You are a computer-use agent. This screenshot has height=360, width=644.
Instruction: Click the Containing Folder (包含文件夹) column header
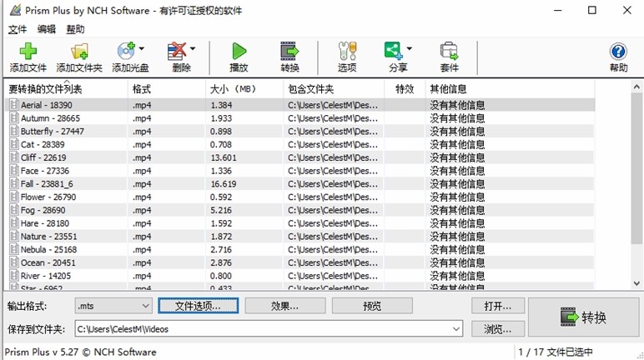(x=334, y=89)
